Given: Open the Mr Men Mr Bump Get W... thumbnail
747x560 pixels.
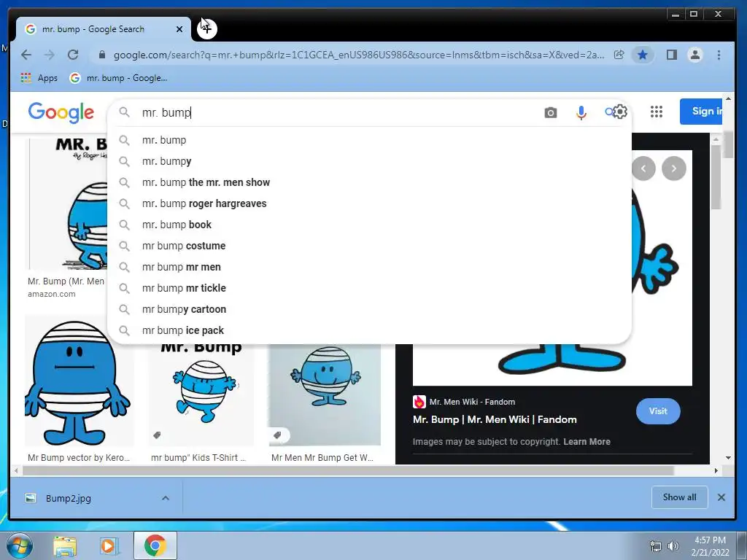Looking at the screenshot, I should 325,394.
